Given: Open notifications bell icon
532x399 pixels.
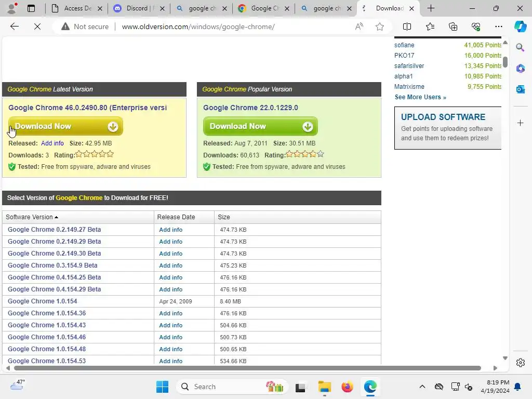Looking at the screenshot, I should coord(518,387).
